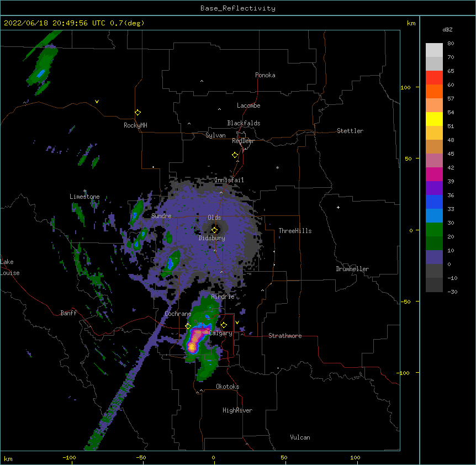This screenshot has width=476, height=465.
Task: Click the HighRiver town label
Action: [237, 410]
